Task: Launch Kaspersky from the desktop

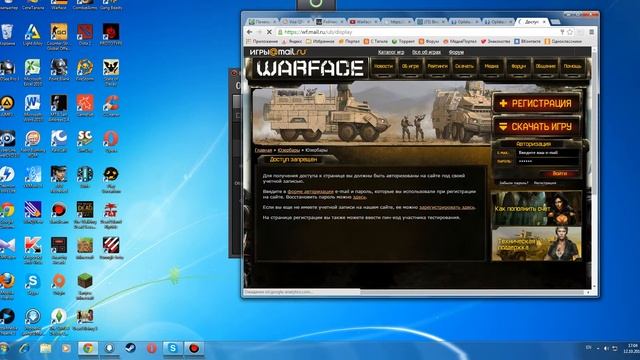Action: (x=33, y=251)
